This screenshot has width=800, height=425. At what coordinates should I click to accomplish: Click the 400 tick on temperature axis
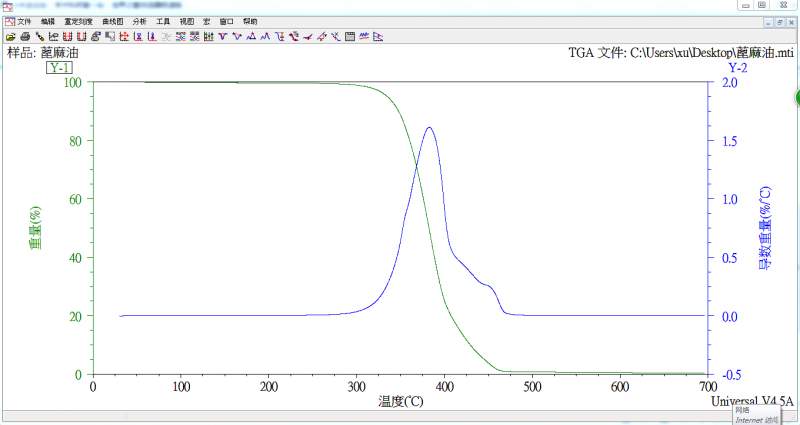(444, 387)
